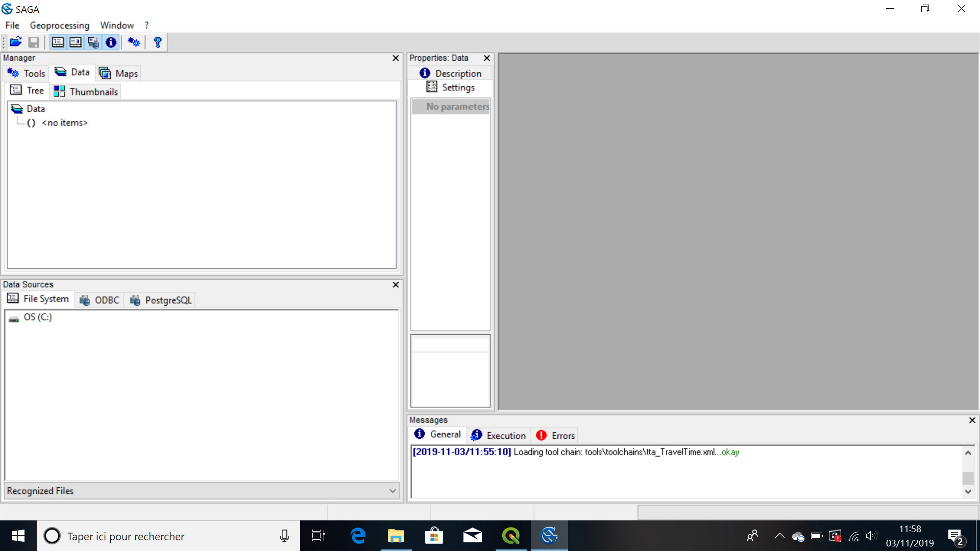The width and height of the screenshot is (980, 551).
Task: Open Task View in the taskbar
Action: point(318,536)
